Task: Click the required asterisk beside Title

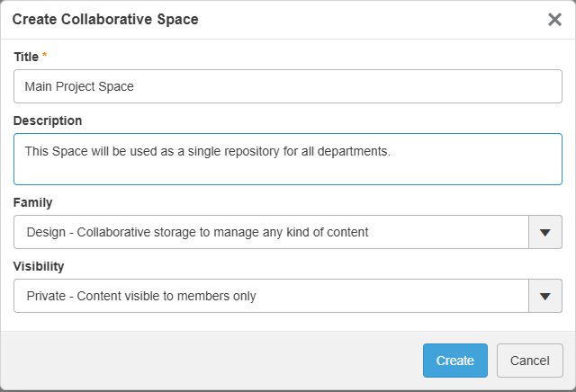Action: (45, 57)
